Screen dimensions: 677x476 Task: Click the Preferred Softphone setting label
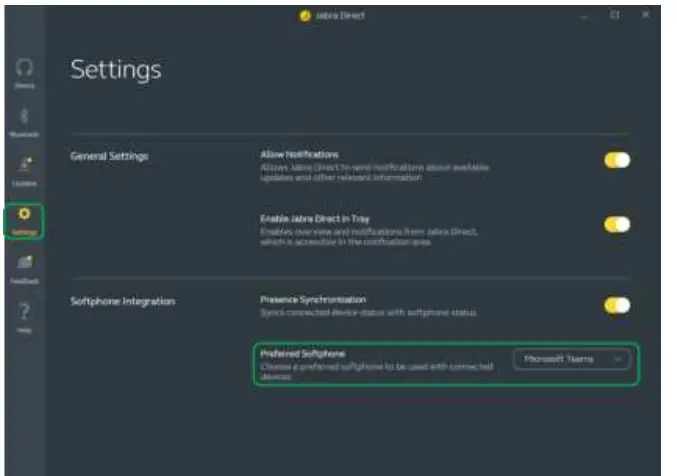302,353
